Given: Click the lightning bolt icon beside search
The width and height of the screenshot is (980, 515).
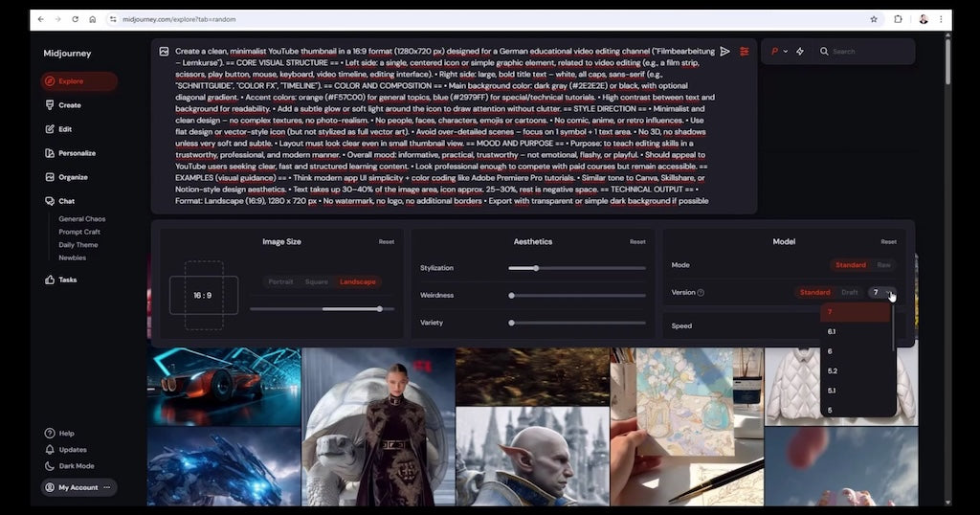Looking at the screenshot, I should point(800,52).
